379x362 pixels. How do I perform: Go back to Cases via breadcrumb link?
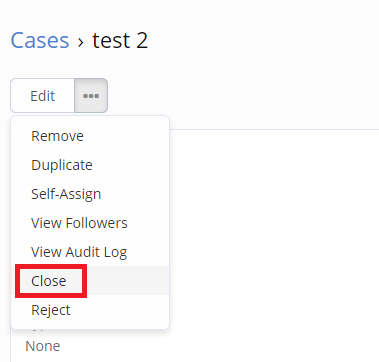(40, 40)
